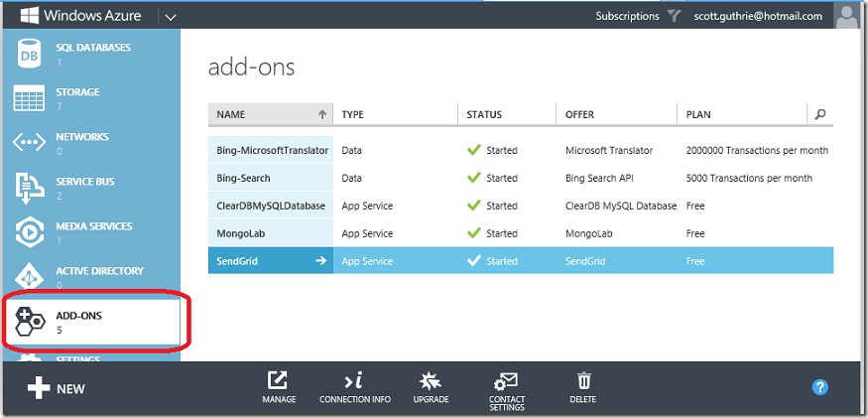Click '2000000 Transactions per month' plan cell
This screenshot has width=868, height=418.
point(757,150)
